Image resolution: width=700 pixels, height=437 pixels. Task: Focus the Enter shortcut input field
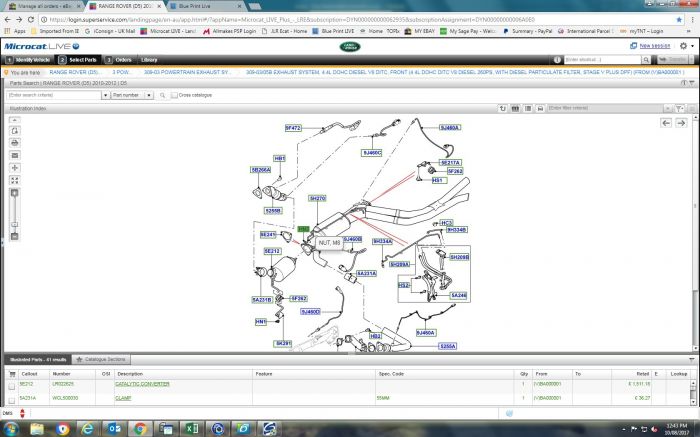click(x=603, y=60)
